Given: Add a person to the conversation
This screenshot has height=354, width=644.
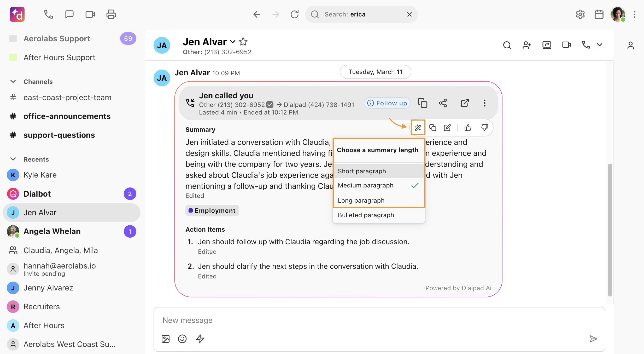Looking at the screenshot, I should click(x=527, y=45).
